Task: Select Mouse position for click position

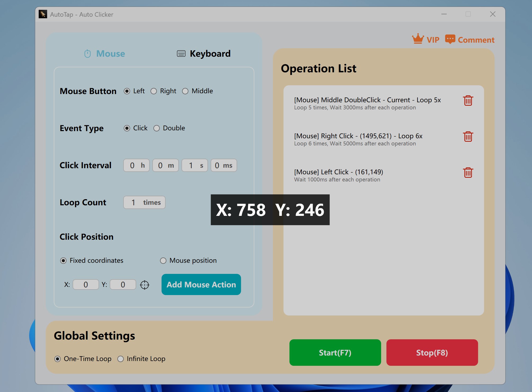Action: 163,261
